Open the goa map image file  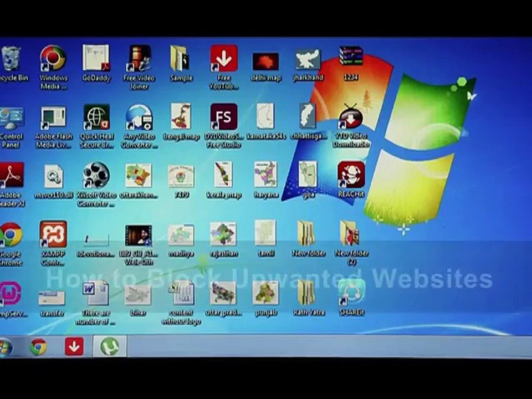(x=308, y=175)
